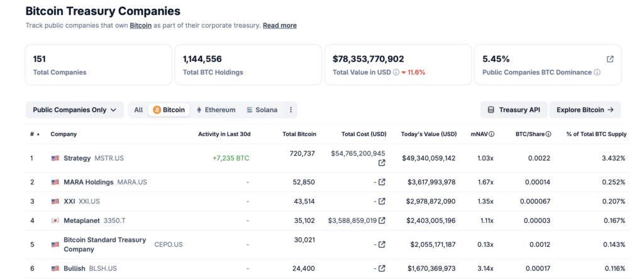Viewport: 644px width, 279px height.
Task: Click the MARA.US ticker text
Action: pos(132,182)
